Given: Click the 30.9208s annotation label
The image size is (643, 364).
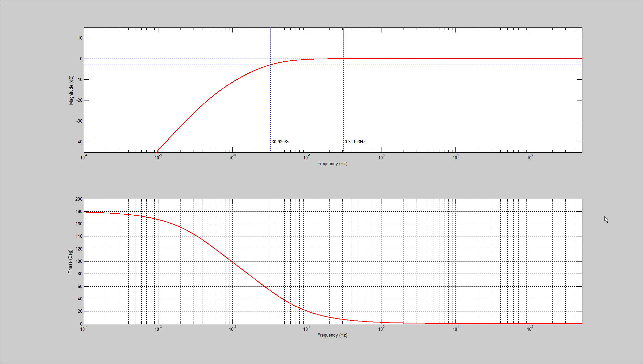Looking at the screenshot, I should pos(280,142).
